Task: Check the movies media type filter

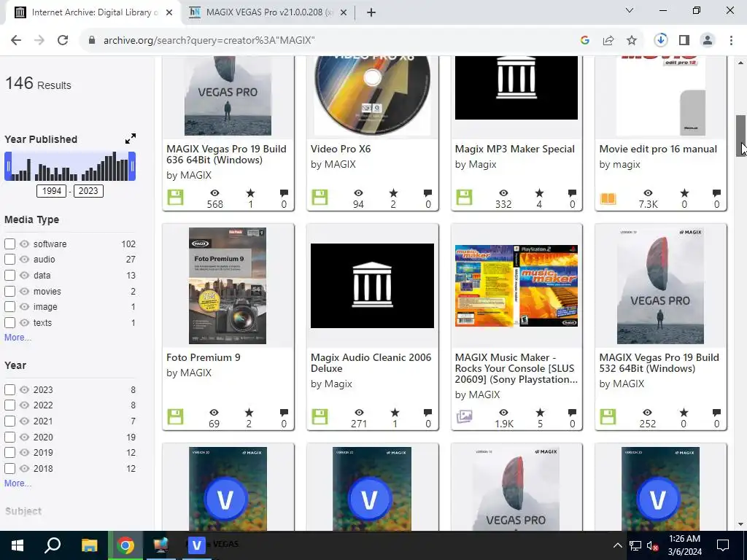Action: tap(9, 291)
